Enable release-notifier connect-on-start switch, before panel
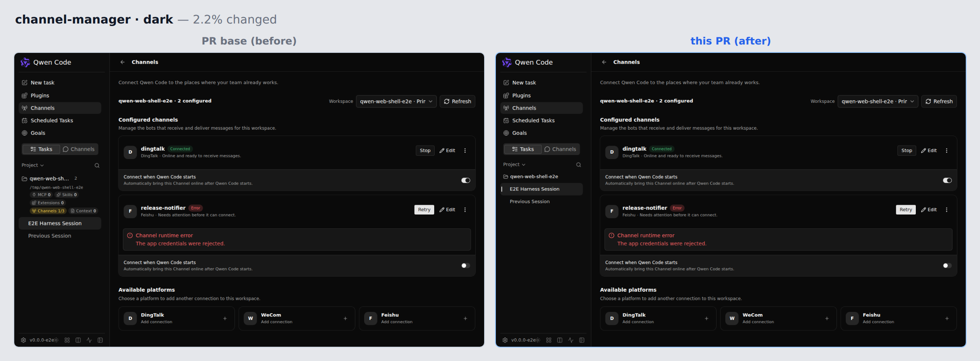This screenshot has height=361, width=980. point(466,266)
